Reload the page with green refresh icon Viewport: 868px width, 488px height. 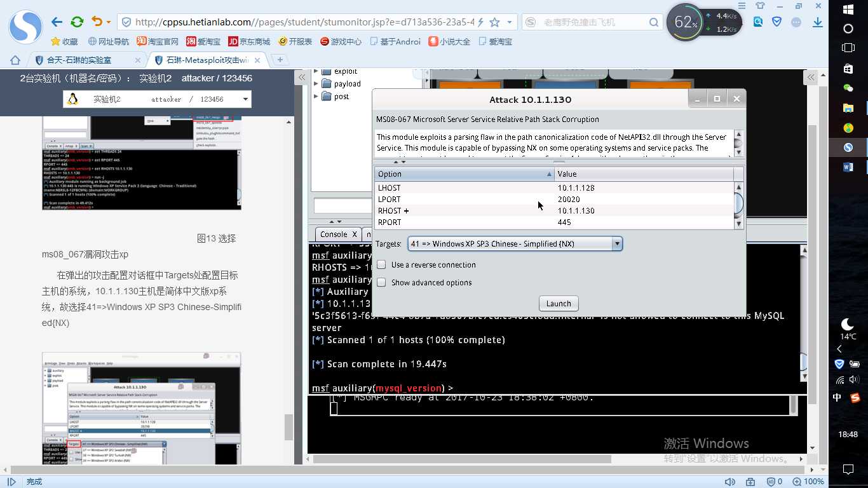click(x=77, y=22)
